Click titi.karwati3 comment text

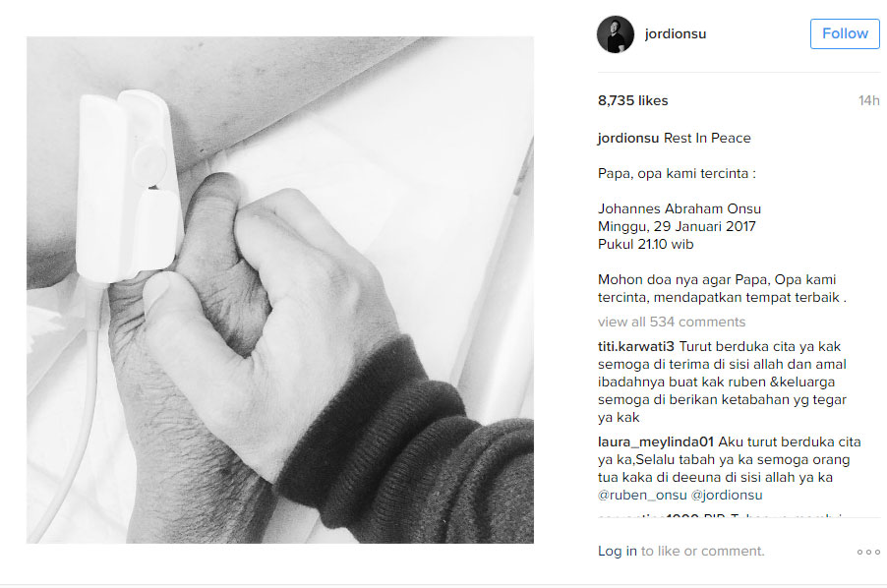coord(723,382)
